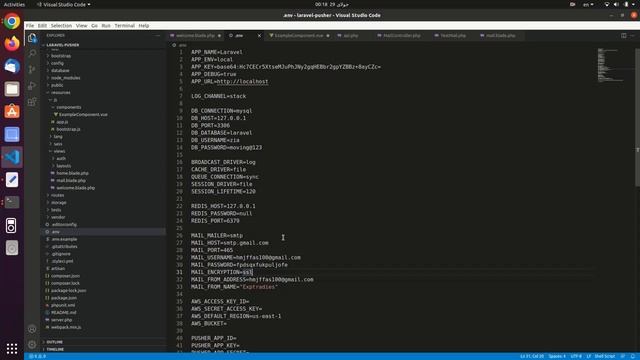640x360 pixels.
Task: Click the UTF-8 encoding in status bar
Action: coord(576,356)
